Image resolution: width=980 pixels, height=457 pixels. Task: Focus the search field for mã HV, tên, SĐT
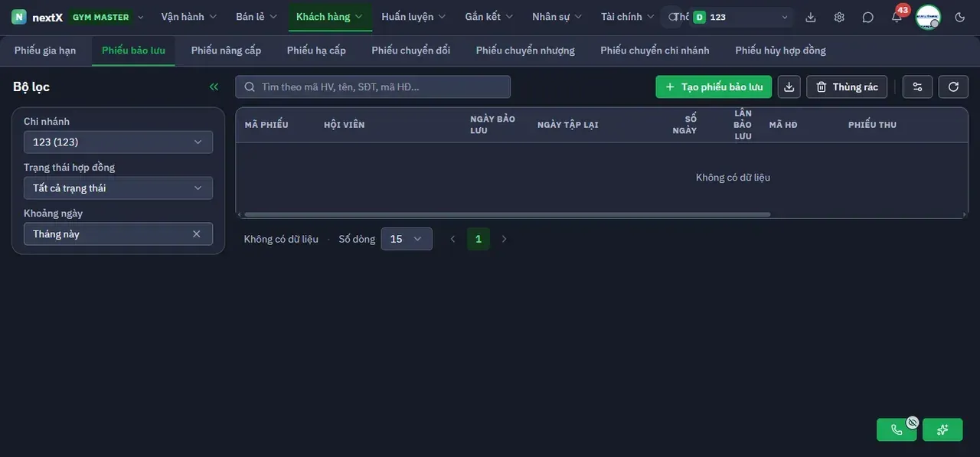coord(373,87)
